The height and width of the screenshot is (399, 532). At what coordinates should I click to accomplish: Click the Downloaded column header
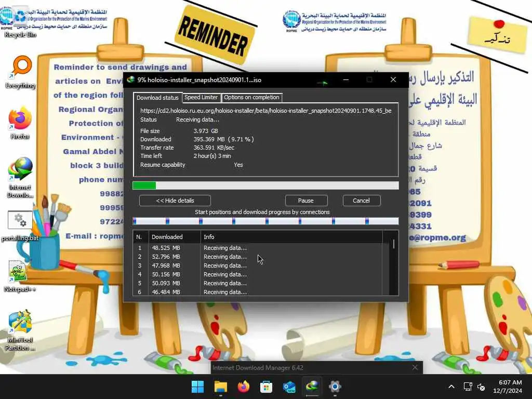pyautogui.click(x=175, y=237)
